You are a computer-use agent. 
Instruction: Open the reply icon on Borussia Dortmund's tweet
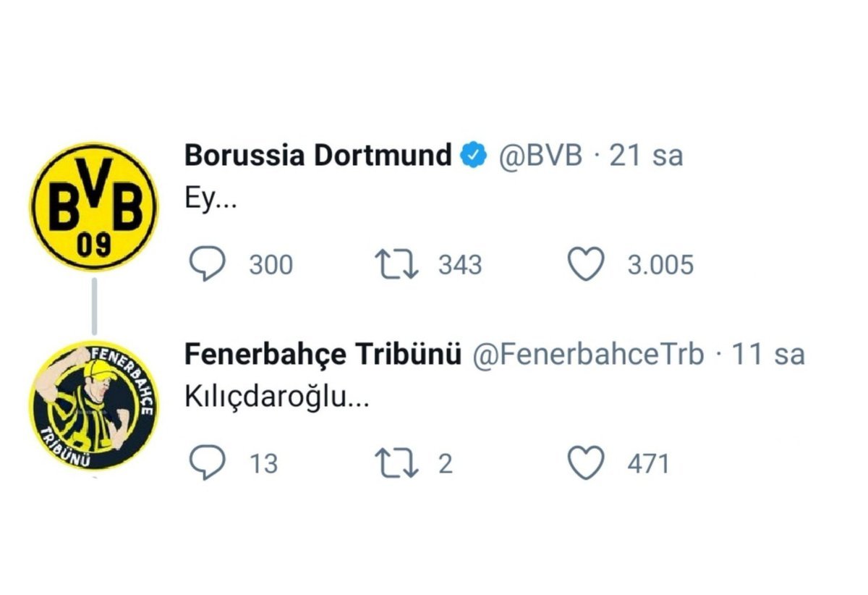click(207, 265)
